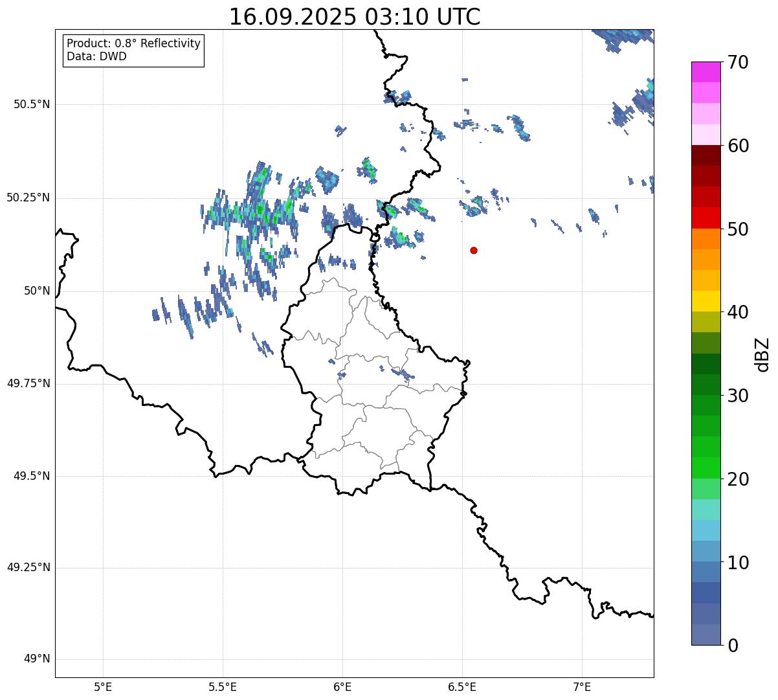Click the title "16.09.2025 03:10 UTC"
The width and height of the screenshot is (778, 700).
coord(355,16)
